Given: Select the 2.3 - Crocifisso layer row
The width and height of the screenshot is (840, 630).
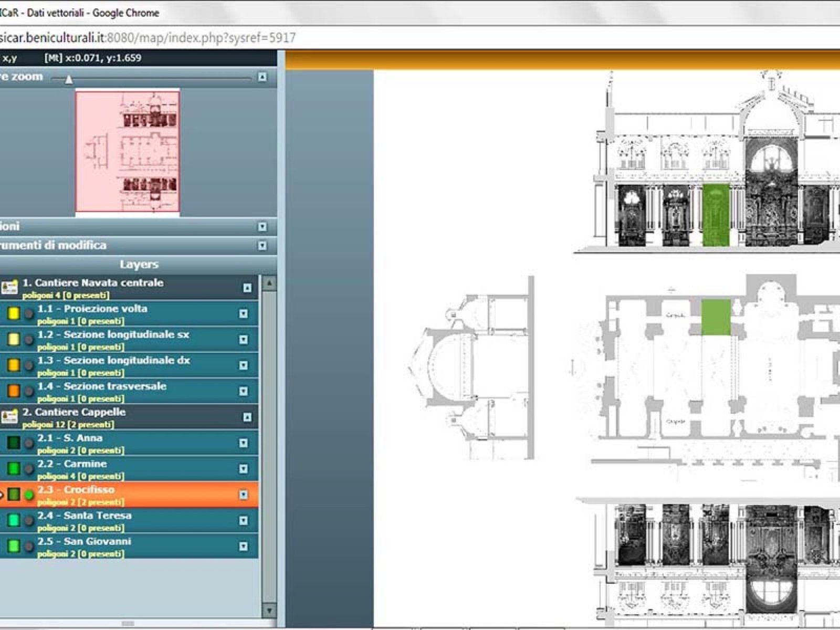Looking at the screenshot, I should click(129, 495).
